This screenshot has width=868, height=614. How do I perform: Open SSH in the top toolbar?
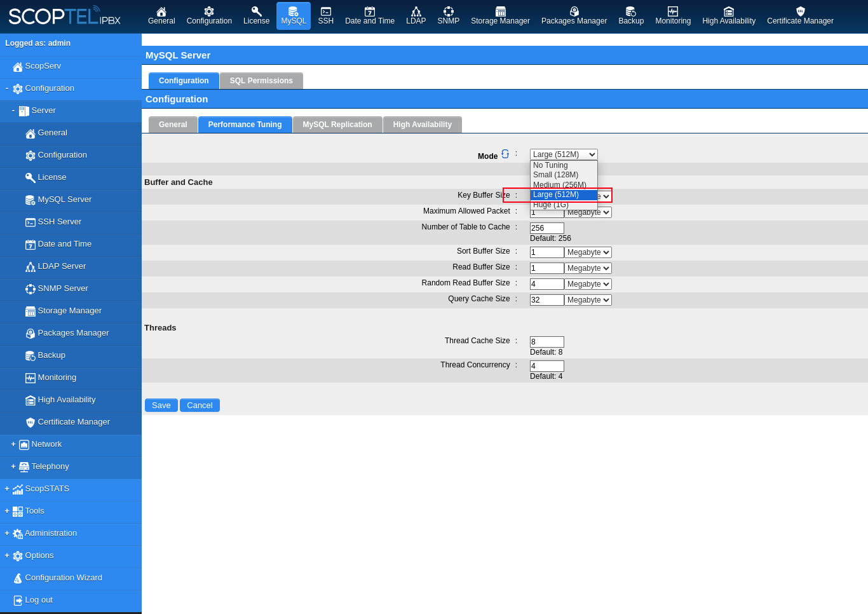click(x=326, y=16)
